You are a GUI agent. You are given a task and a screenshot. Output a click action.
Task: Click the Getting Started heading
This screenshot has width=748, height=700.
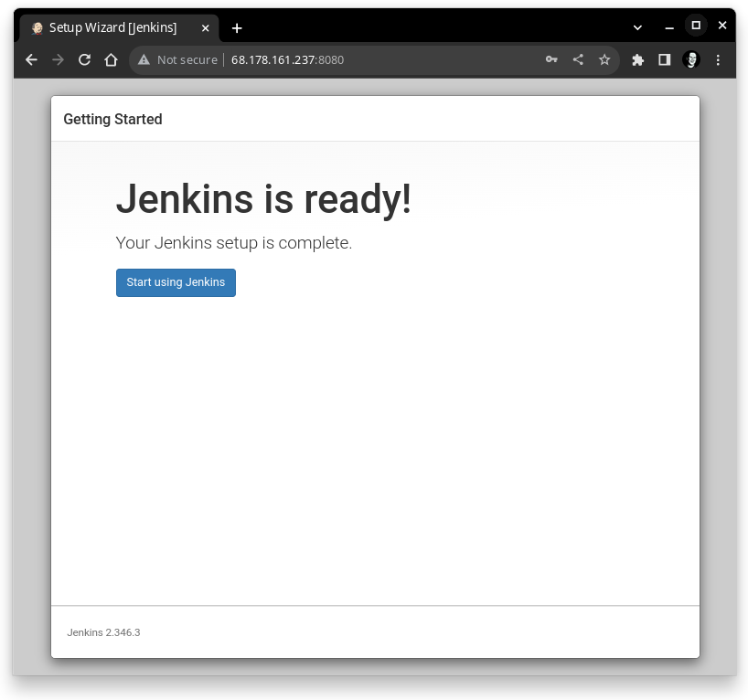tap(112, 119)
